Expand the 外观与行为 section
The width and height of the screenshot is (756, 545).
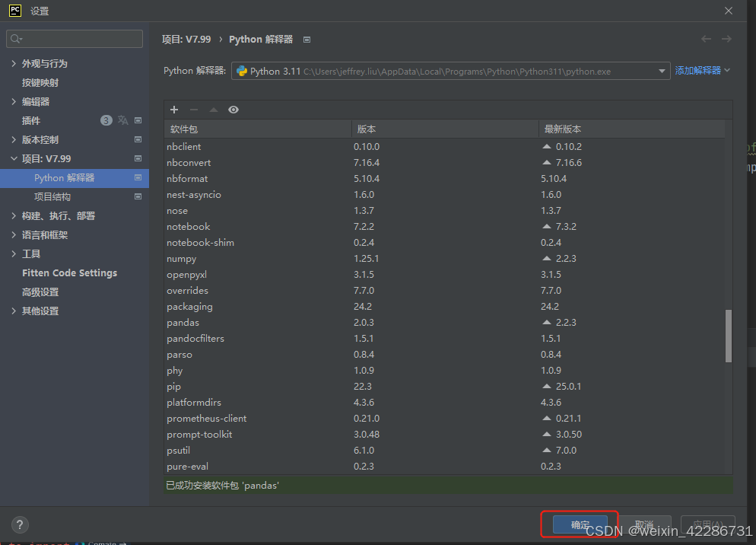(14, 63)
